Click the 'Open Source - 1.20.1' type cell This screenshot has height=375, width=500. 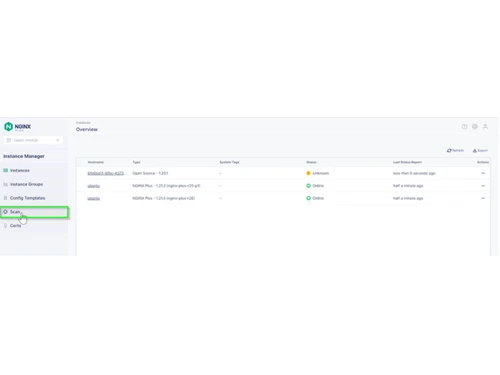tap(150, 173)
